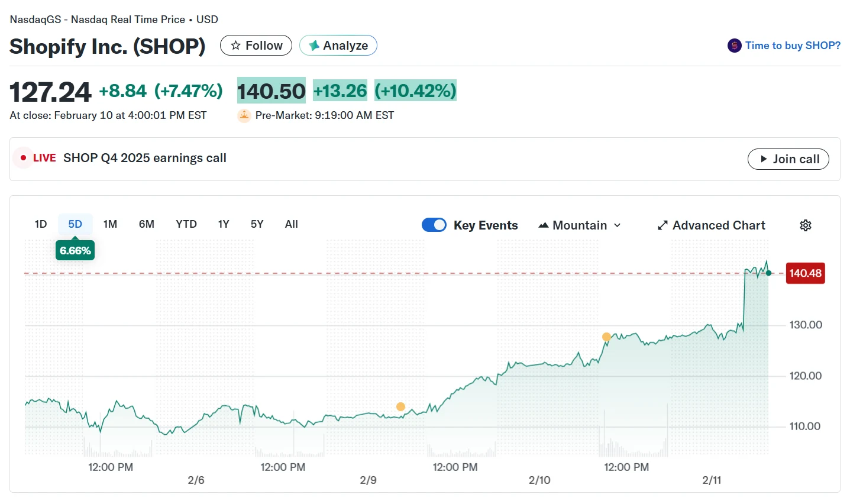Click the chevron next to Mountain
This screenshot has width=850, height=504.
pos(618,225)
